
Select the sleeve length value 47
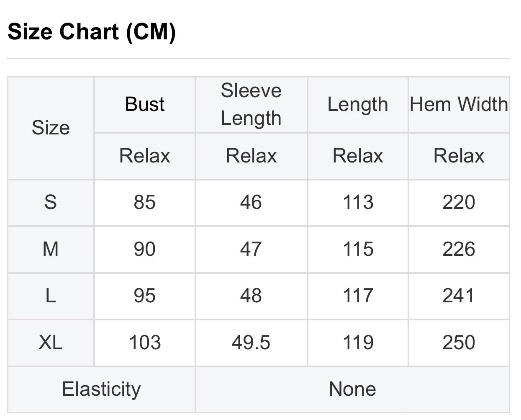point(251,249)
